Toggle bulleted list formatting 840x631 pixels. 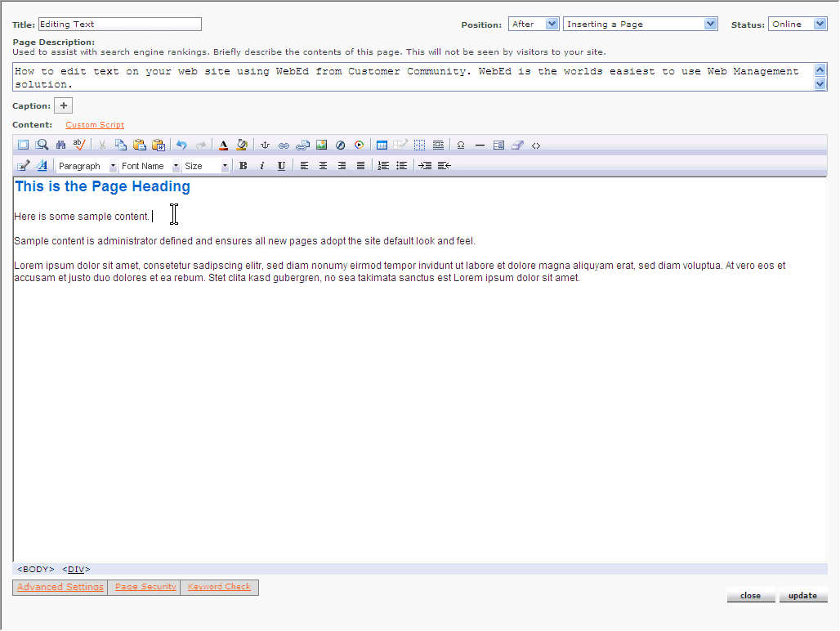click(x=402, y=166)
